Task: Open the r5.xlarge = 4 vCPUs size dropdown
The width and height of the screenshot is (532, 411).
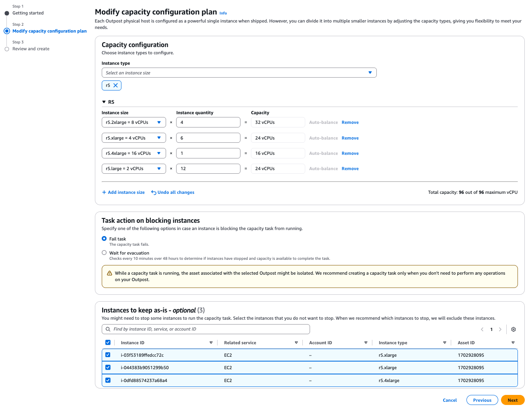Action: pos(134,138)
